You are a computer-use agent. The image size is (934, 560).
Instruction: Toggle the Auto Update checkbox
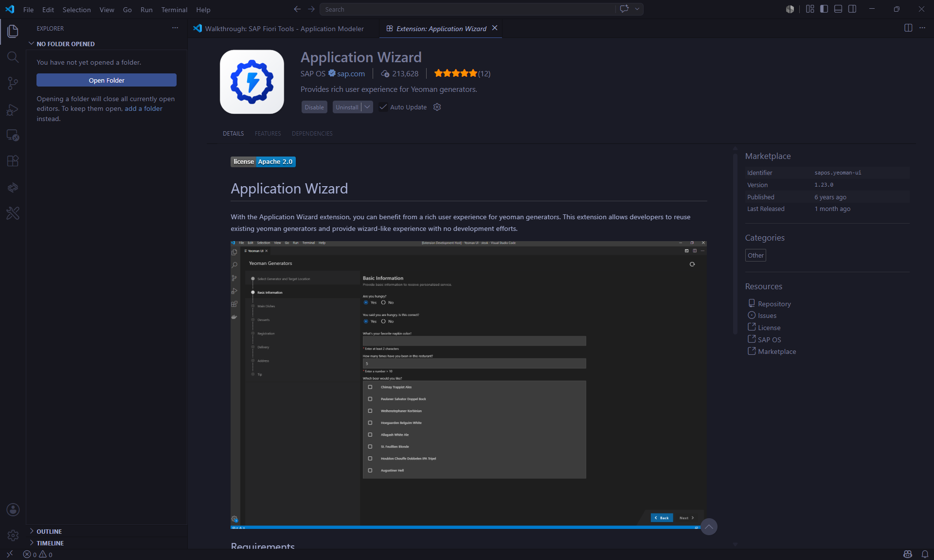[x=383, y=107]
